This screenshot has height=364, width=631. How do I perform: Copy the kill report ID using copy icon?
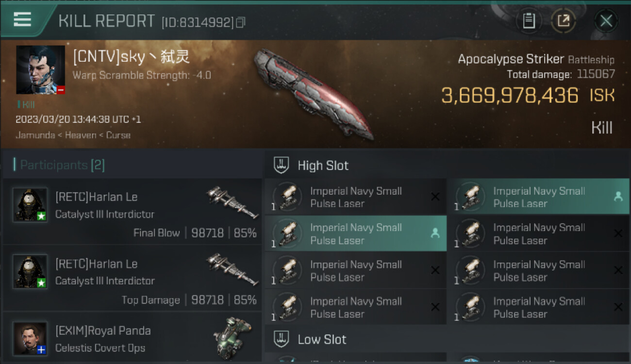click(241, 22)
